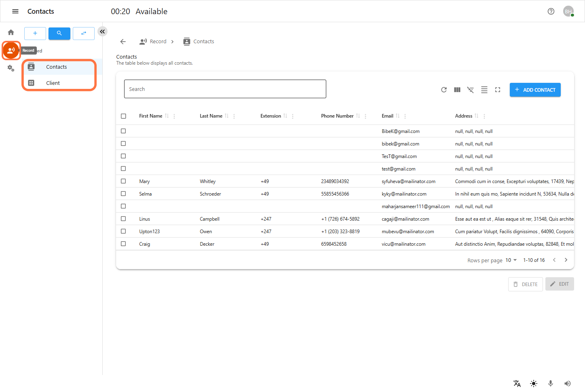Mute the microphone
This screenshot has height=392, width=585.
tap(550, 383)
